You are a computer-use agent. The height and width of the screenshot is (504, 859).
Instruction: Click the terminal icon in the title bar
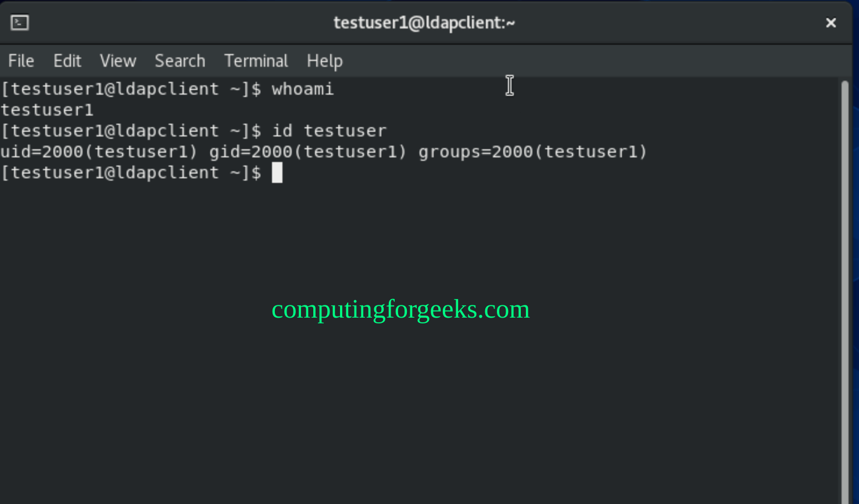20,23
